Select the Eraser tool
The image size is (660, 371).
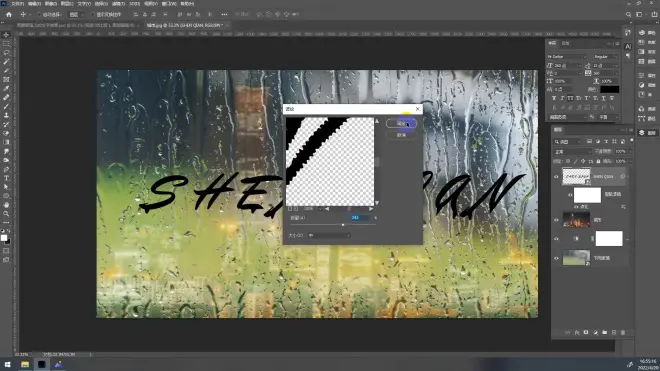6,133
